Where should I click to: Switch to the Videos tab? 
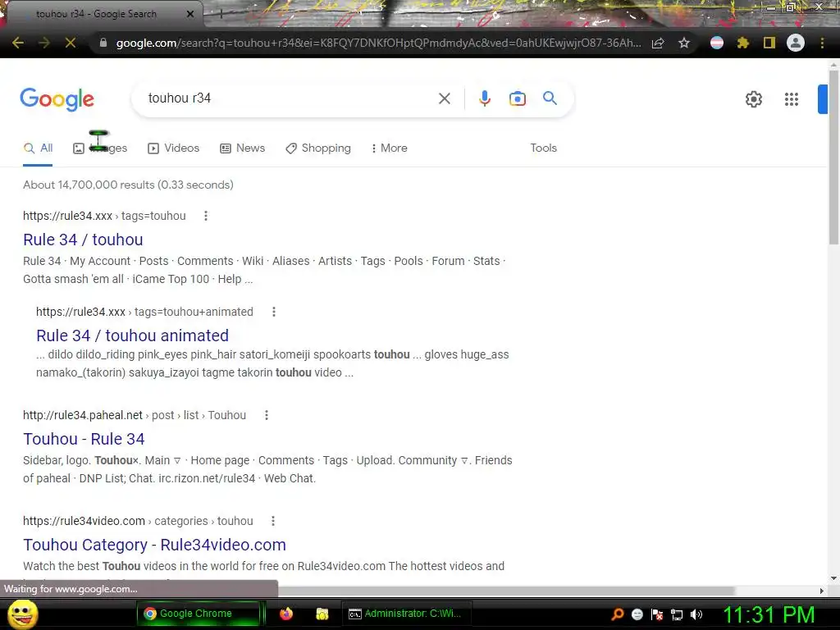174,148
